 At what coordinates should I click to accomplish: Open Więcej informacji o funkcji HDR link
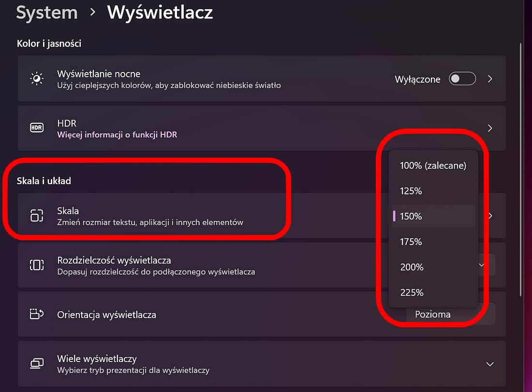click(x=117, y=135)
